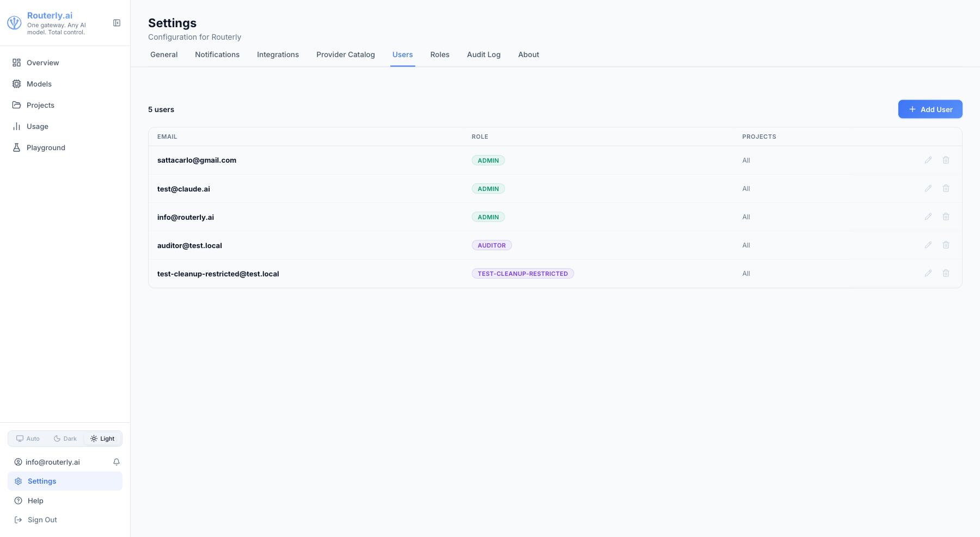
Task: Click the Help question mark icon
Action: 19,501
